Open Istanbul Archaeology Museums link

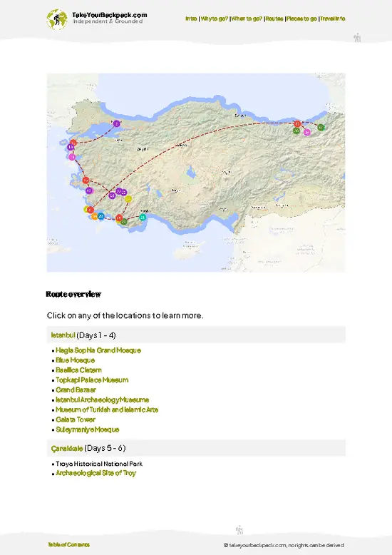(x=102, y=400)
